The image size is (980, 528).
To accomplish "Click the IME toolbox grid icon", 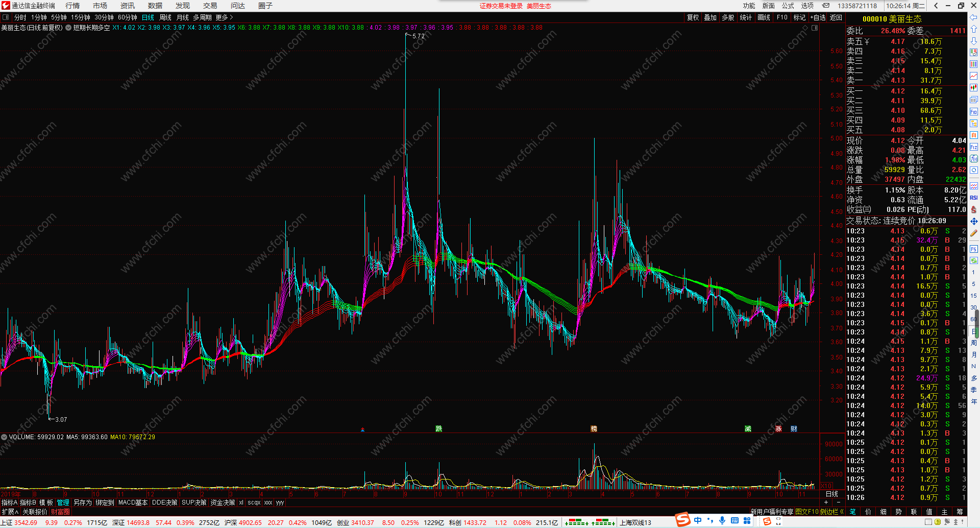I will [x=747, y=520].
